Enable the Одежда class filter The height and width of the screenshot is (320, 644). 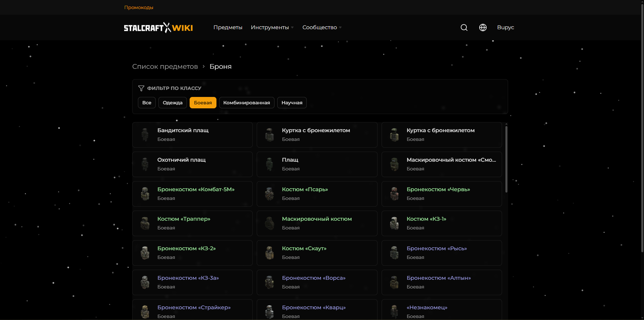click(172, 103)
